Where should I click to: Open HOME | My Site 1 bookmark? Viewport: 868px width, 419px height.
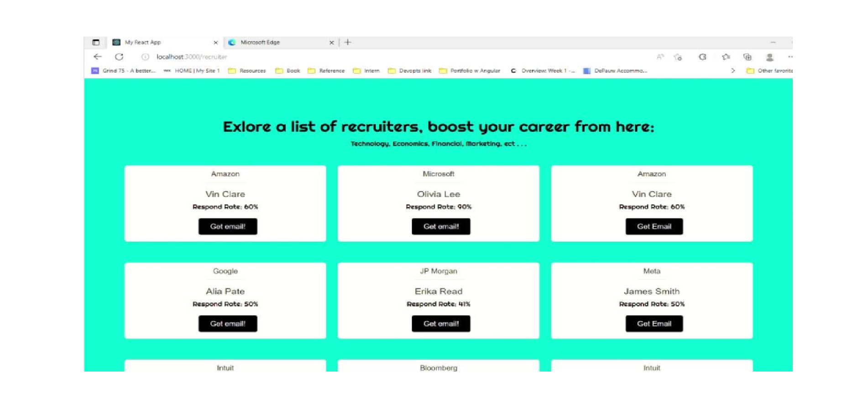[x=192, y=71]
